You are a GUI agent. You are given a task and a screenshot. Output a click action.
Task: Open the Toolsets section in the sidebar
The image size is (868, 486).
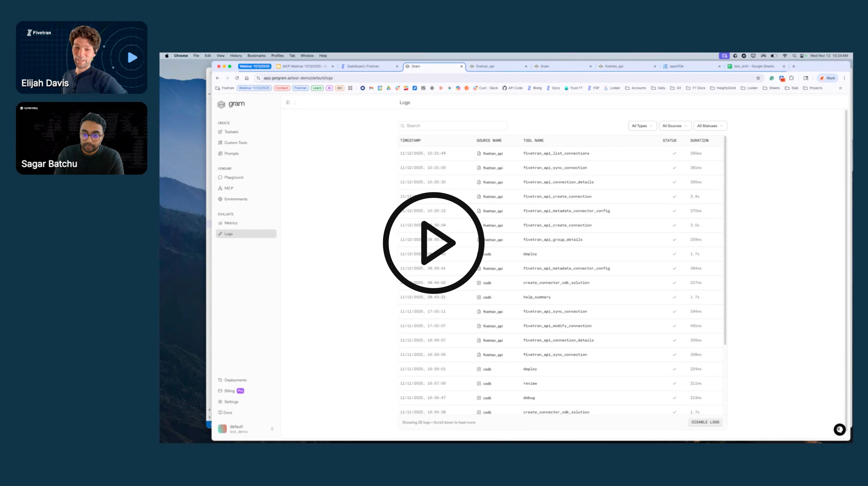[x=231, y=132]
